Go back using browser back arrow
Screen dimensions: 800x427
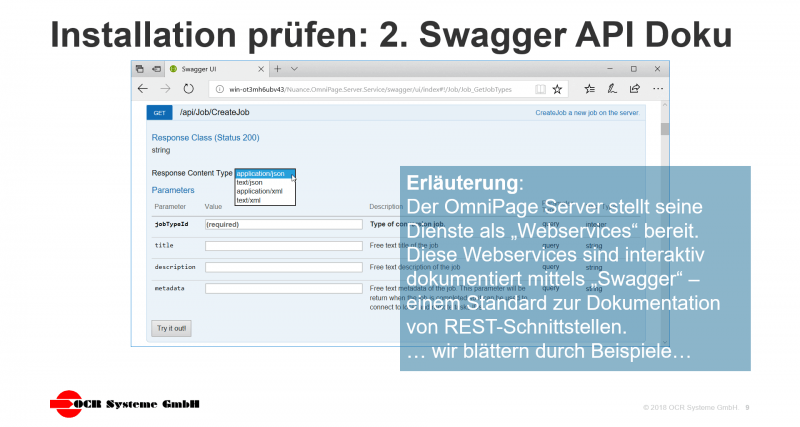click(x=143, y=89)
